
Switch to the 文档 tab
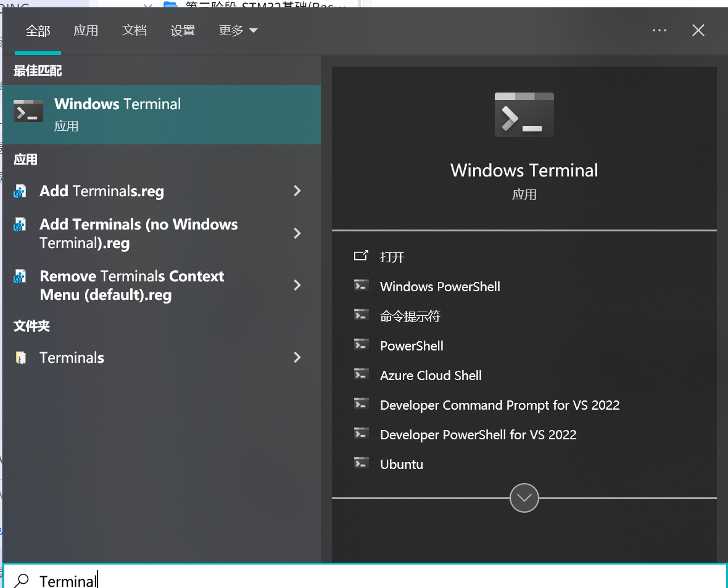click(134, 31)
